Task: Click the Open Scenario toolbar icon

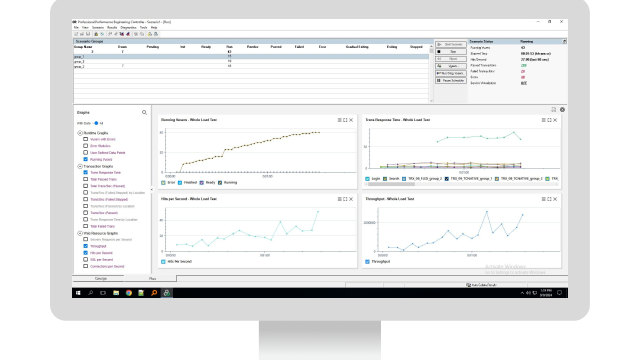Action: (82, 34)
